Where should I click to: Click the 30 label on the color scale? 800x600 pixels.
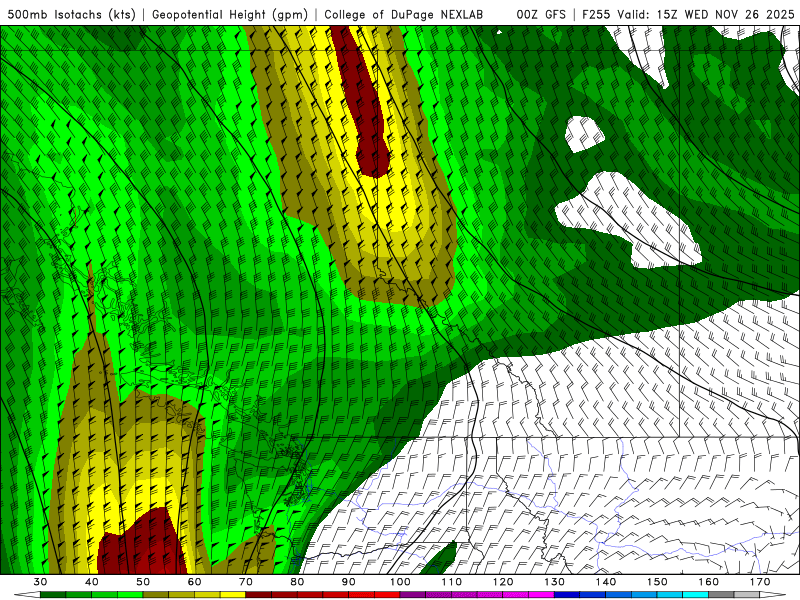(40, 582)
